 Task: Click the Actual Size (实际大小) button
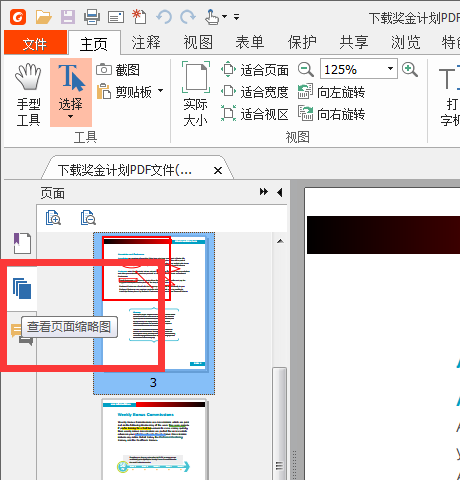point(196,94)
